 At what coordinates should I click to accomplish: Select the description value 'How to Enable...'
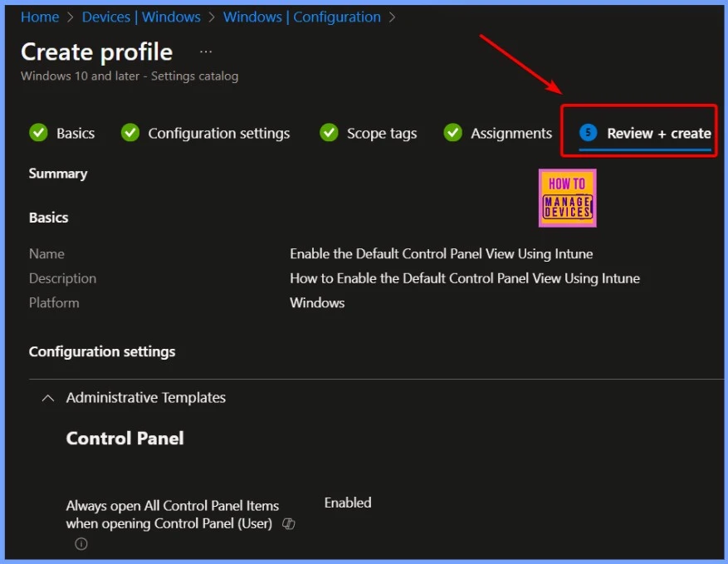pos(465,278)
